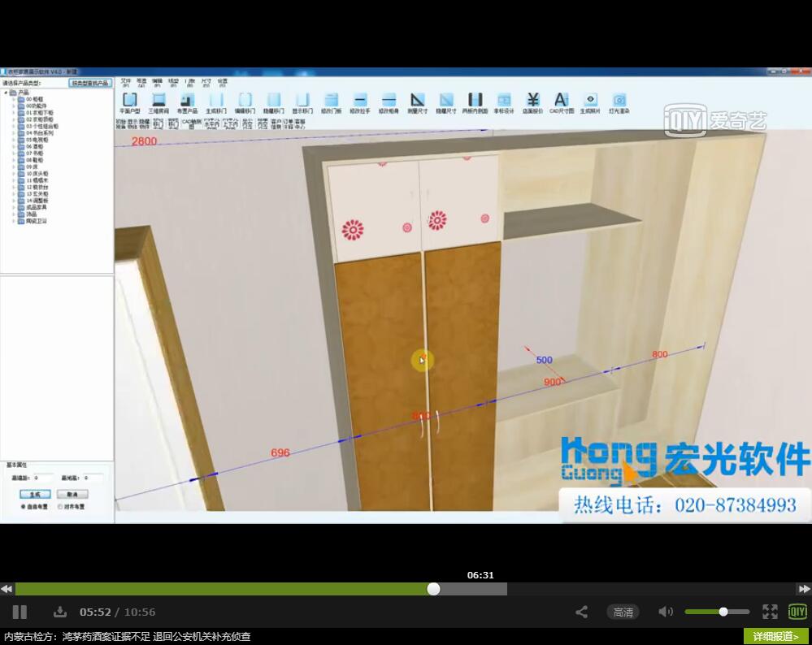Open the 平面户型 floor plan tool
This screenshot has height=645, width=812.
pos(129,102)
